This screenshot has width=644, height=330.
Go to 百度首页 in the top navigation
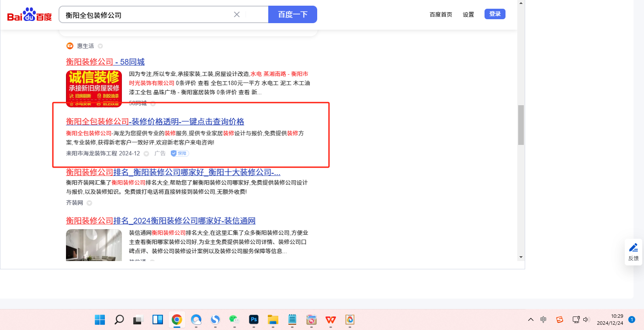click(x=441, y=14)
